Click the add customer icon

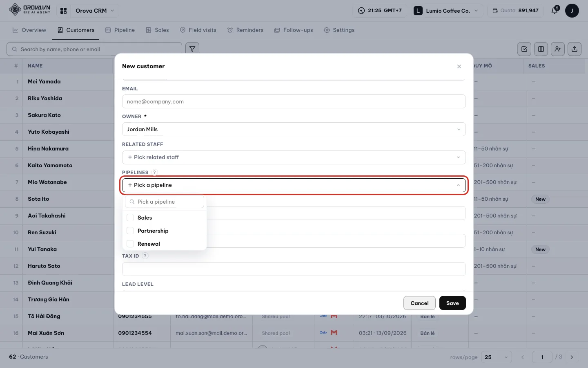click(558, 49)
